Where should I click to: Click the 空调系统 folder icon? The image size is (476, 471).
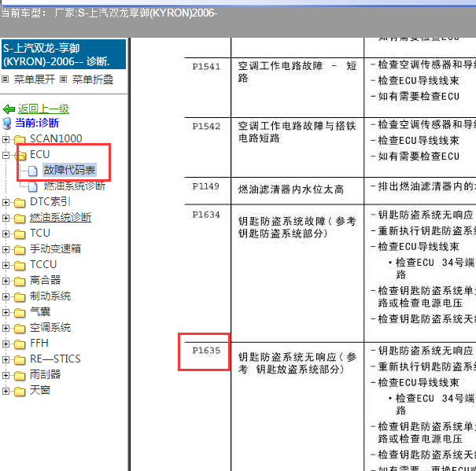point(20,329)
